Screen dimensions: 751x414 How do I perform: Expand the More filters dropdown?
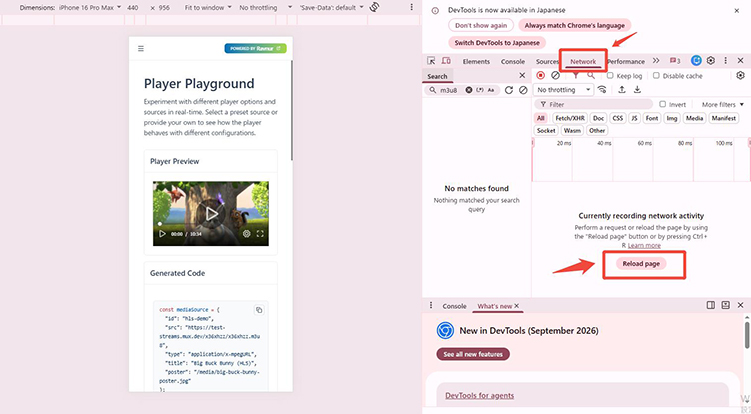point(723,104)
